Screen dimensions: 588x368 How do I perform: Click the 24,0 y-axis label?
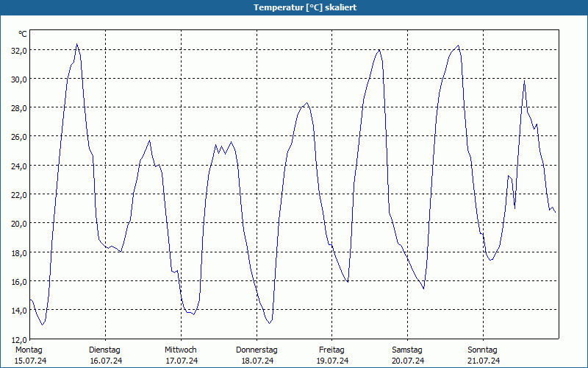[19, 166]
